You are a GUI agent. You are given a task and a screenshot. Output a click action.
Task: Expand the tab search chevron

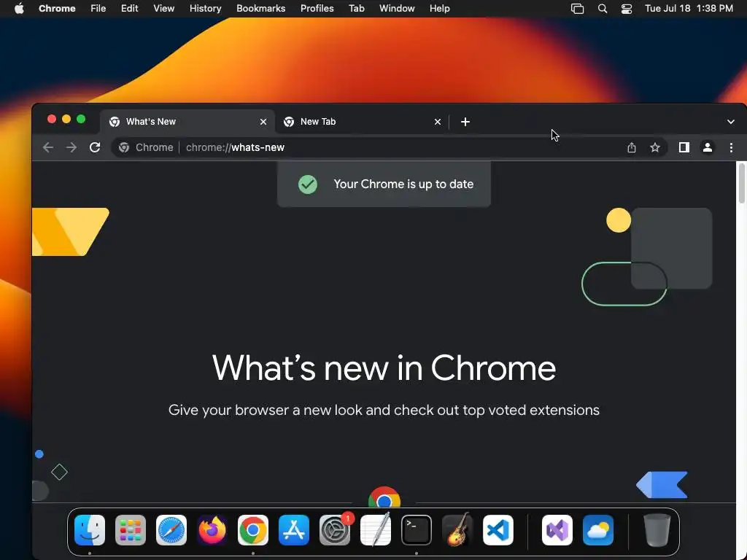[x=731, y=122]
